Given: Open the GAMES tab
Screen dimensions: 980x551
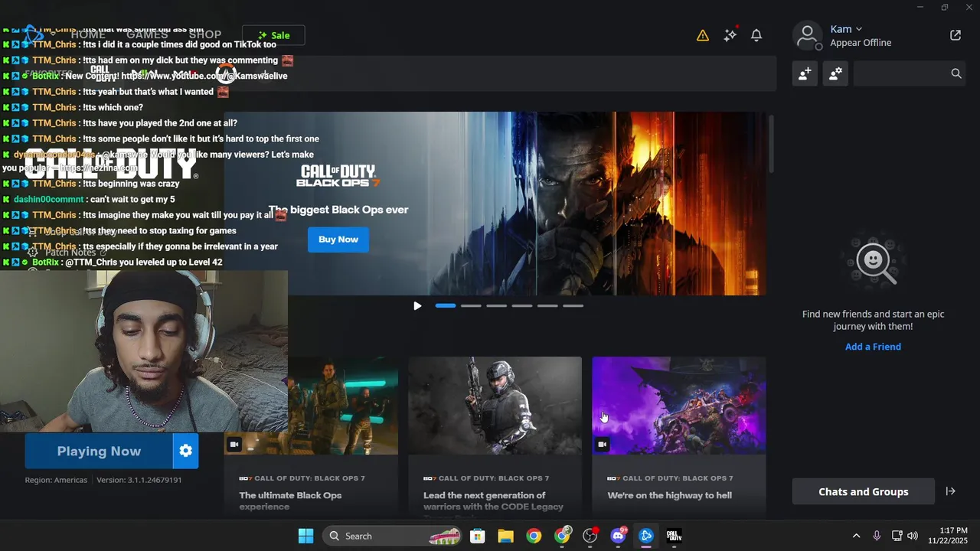Looking at the screenshot, I should (147, 34).
